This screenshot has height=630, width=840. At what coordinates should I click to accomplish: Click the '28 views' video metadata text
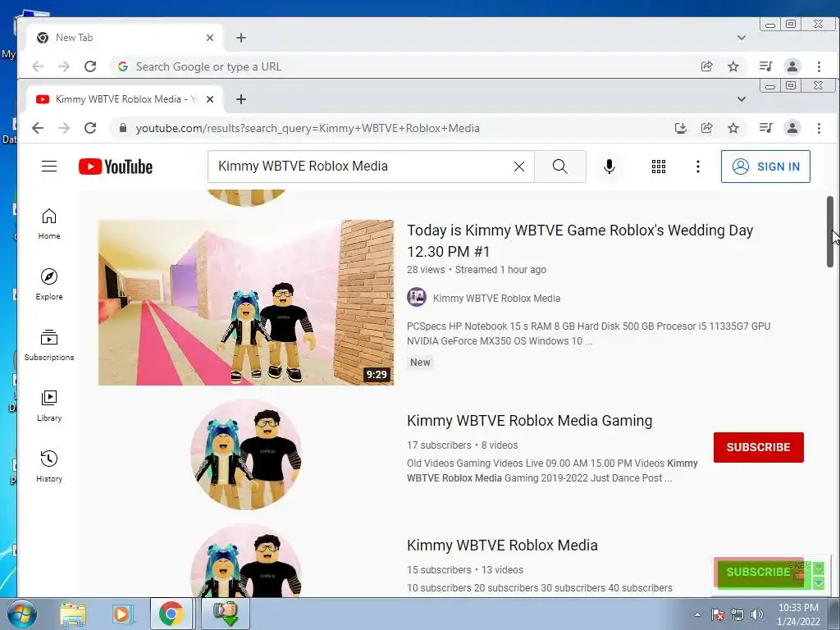pyautogui.click(x=426, y=269)
